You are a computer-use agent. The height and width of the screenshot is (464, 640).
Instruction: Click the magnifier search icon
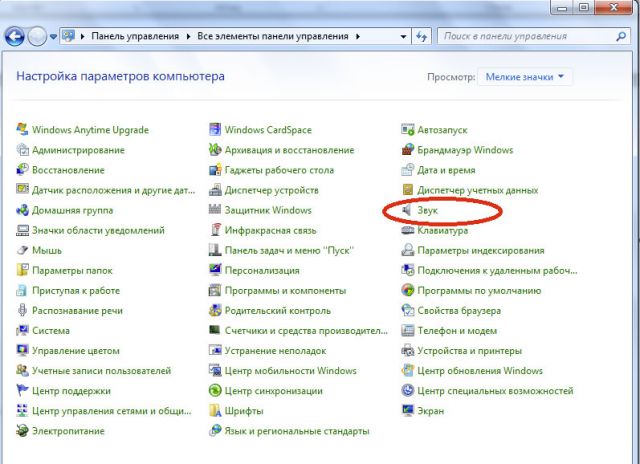pos(621,36)
